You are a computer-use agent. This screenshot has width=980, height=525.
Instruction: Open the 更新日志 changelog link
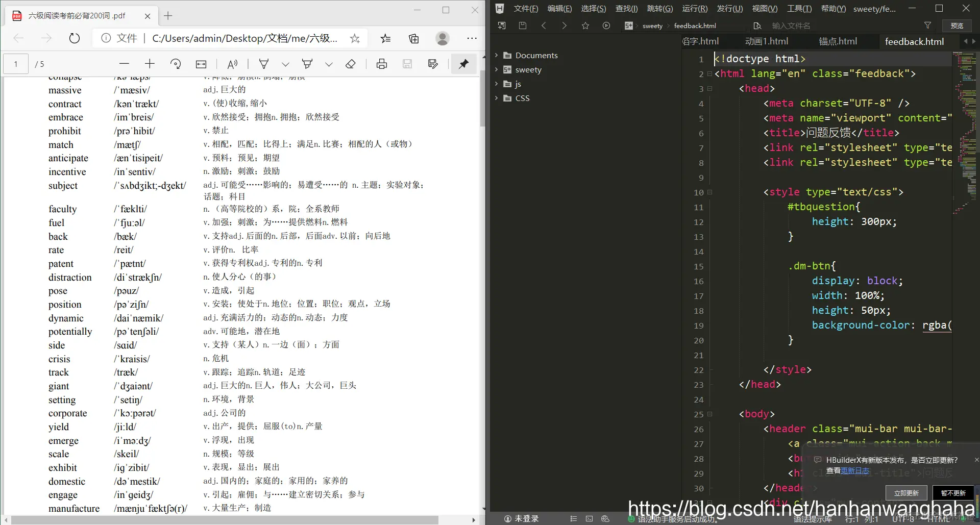(x=855, y=470)
